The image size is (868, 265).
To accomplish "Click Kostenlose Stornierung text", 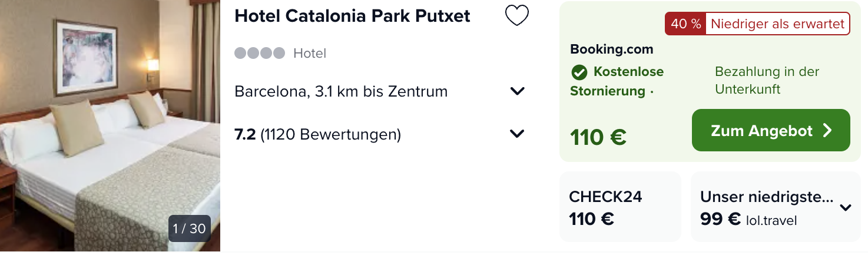I will pos(617,81).
